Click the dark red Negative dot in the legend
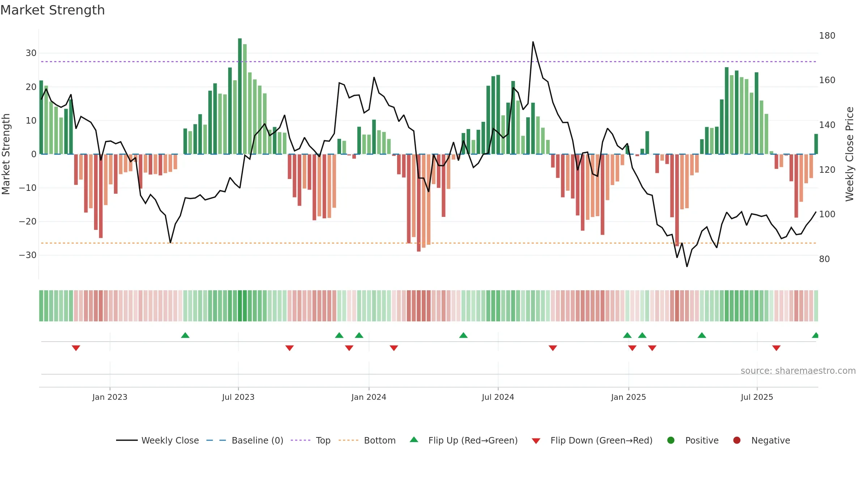The height and width of the screenshot is (488, 868). click(x=737, y=440)
